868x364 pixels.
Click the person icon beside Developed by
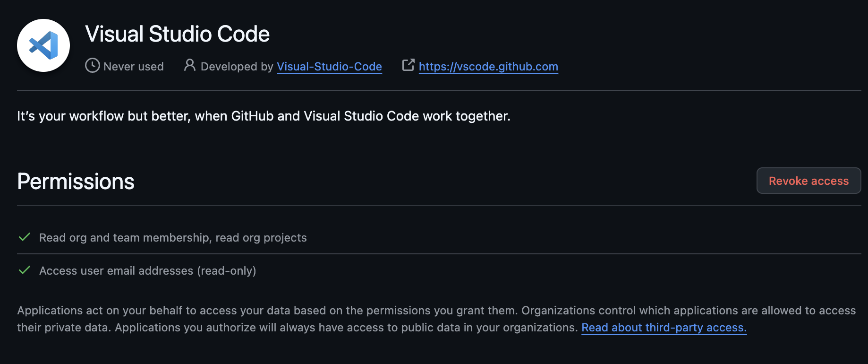point(190,65)
